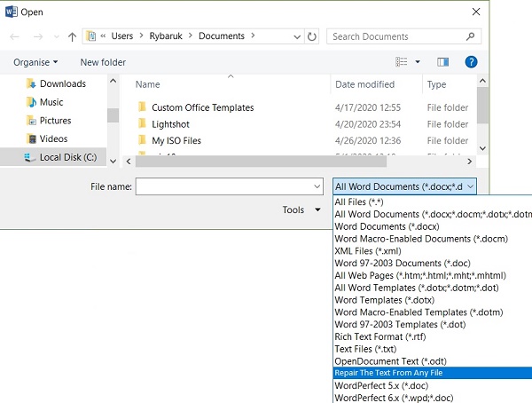The height and width of the screenshot is (403, 532).
Task: Open Help with the question mark icon
Action: (x=471, y=62)
